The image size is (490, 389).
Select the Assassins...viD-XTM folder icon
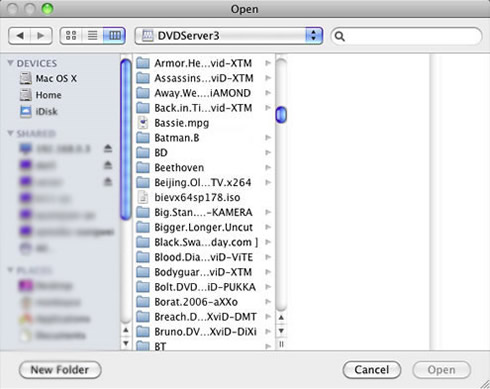pos(143,78)
